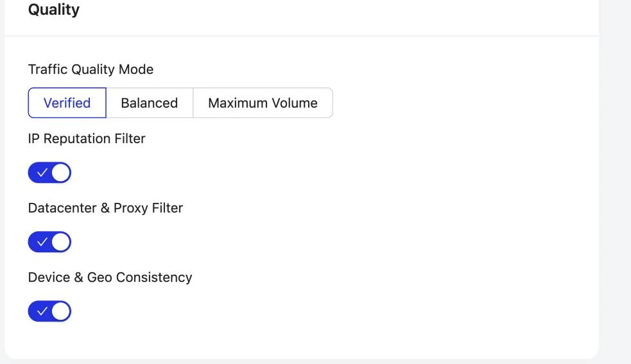631x364 pixels.
Task: Choose the Maximum Volume traffic mode
Action: point(263,103)
